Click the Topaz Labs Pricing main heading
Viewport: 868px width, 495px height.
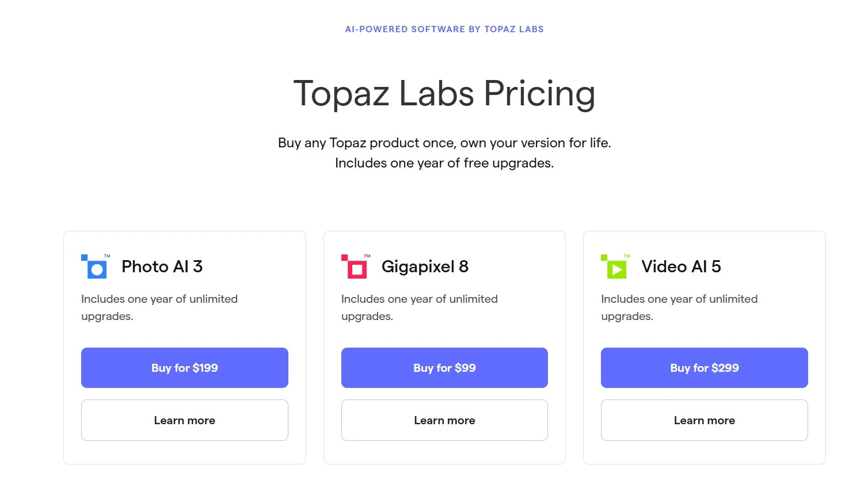tap(444, 93)
